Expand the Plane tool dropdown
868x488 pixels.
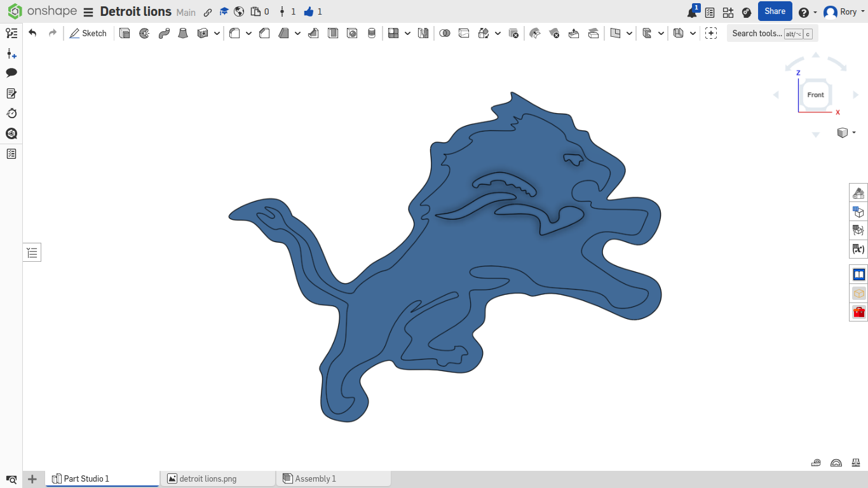[629, 33]
